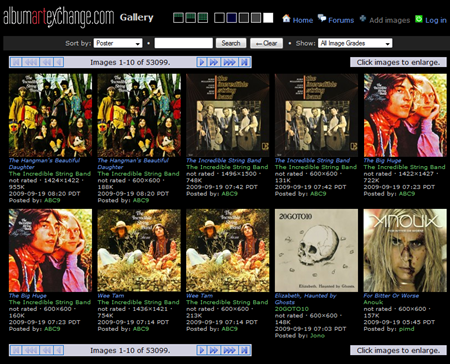Focus the search text field
The image size is (450, 364).
tap(184, 43)
